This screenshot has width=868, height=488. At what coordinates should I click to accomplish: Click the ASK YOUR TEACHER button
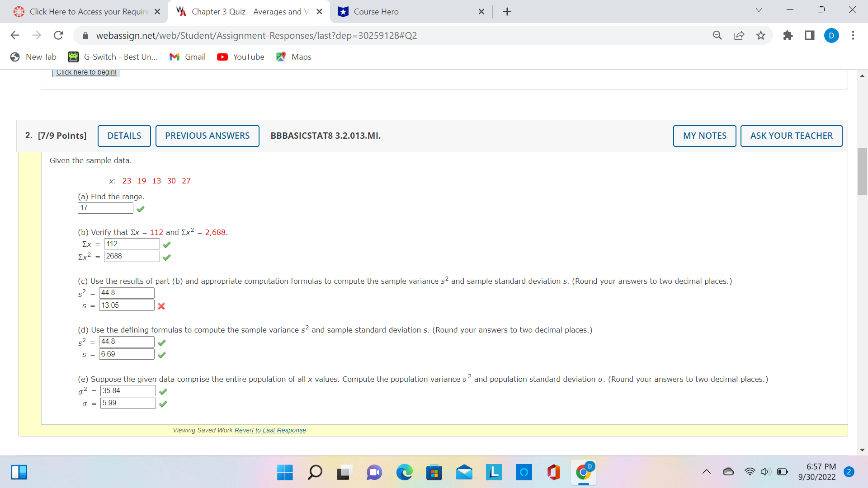click(x=791, y=136)
